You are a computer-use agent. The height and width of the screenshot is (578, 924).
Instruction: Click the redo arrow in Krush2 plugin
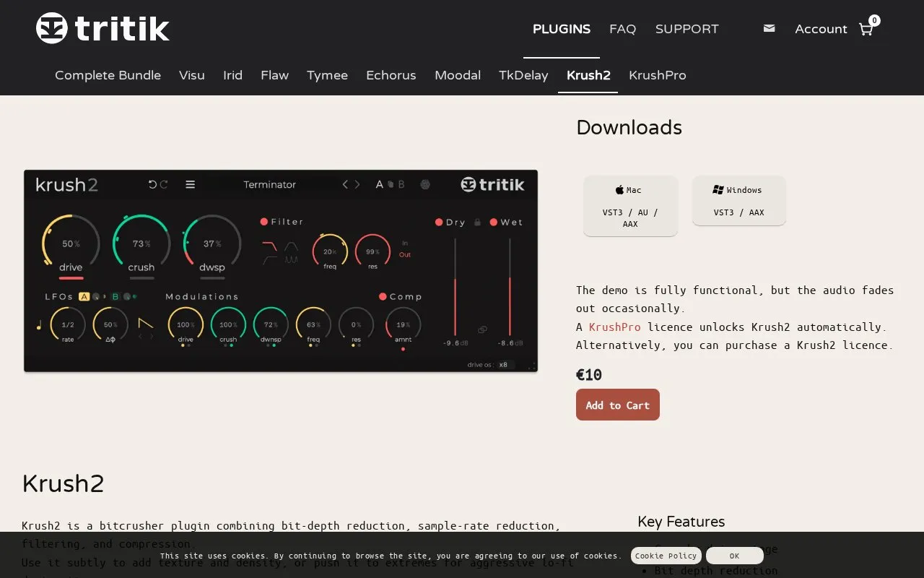(x=164, y=184)
